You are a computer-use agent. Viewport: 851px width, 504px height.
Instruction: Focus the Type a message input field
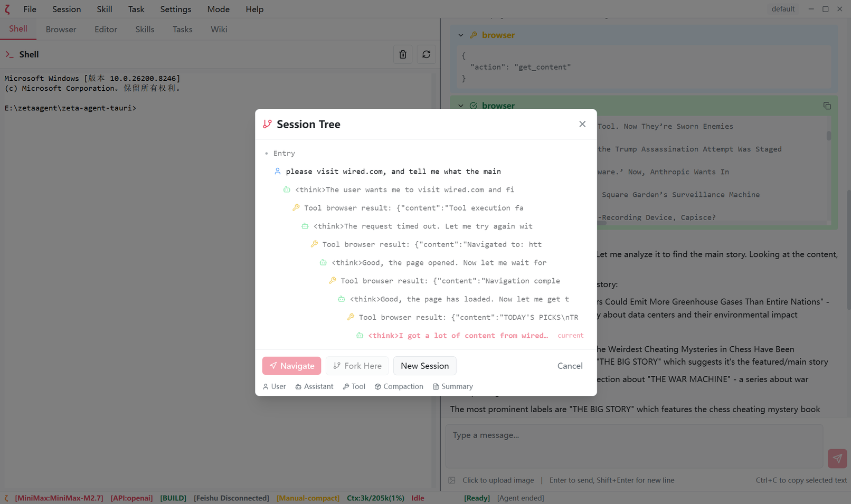tap(633, 446)
